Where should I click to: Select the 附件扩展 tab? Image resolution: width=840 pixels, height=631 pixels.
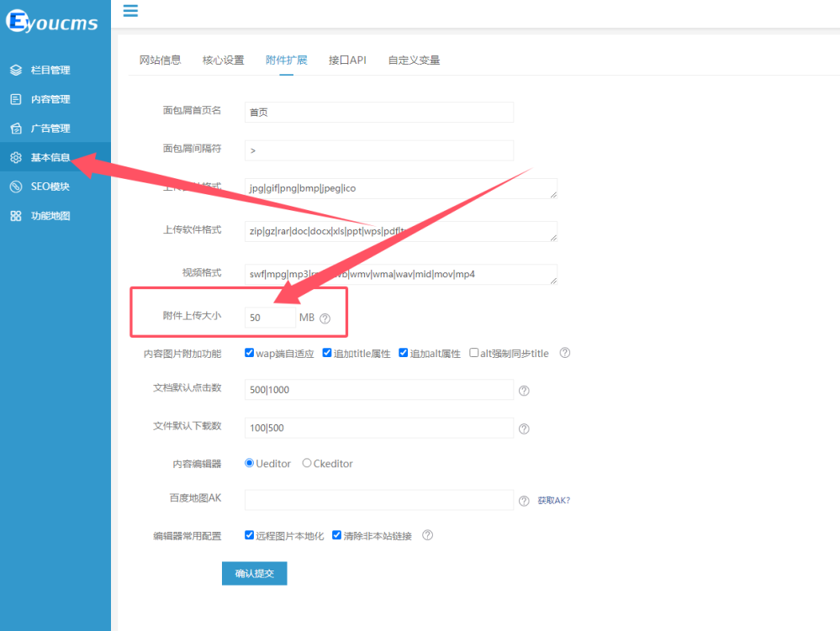tap(287, 60)
